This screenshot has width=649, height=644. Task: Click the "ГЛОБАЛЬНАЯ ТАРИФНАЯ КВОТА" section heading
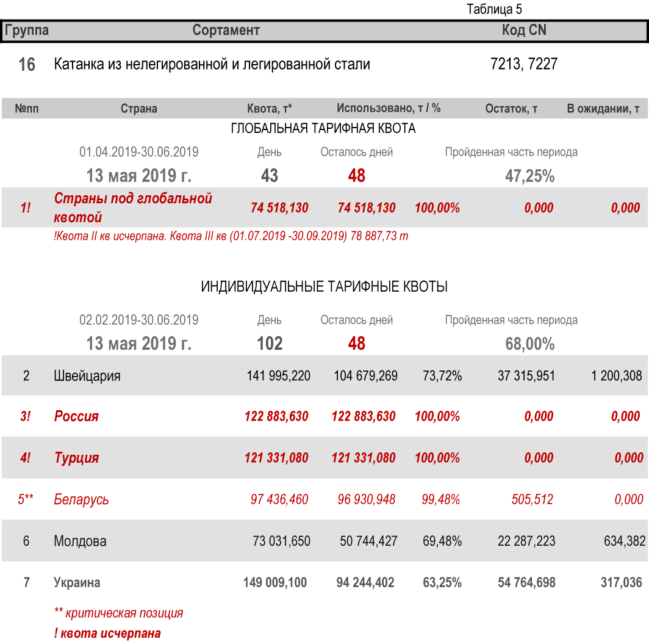click(x=323, y=129)
